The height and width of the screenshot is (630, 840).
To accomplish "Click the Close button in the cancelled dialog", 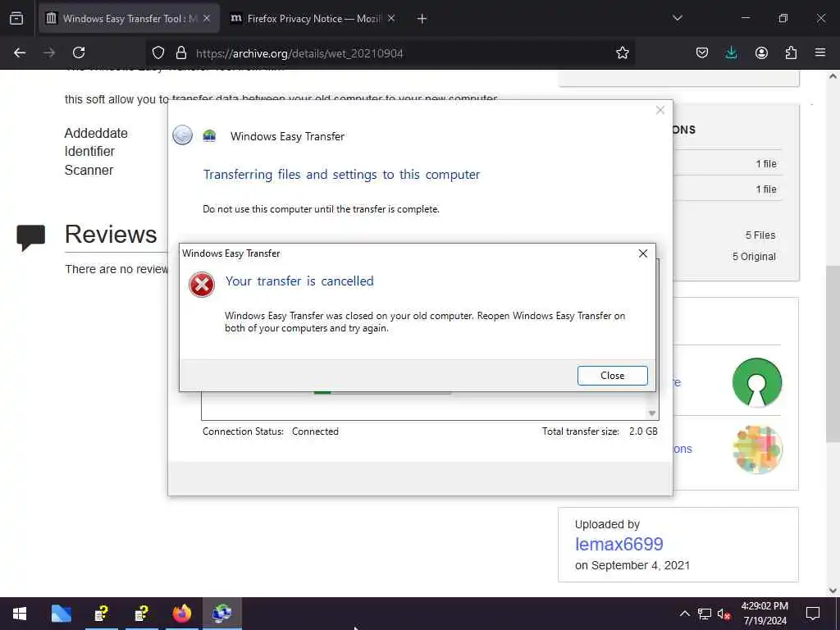I will [x=612, y=376].
